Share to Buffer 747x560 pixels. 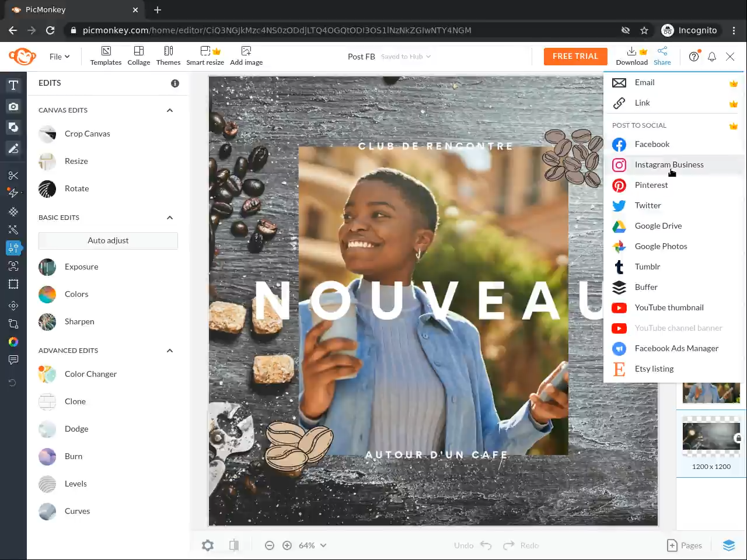(x=674, y=287)
